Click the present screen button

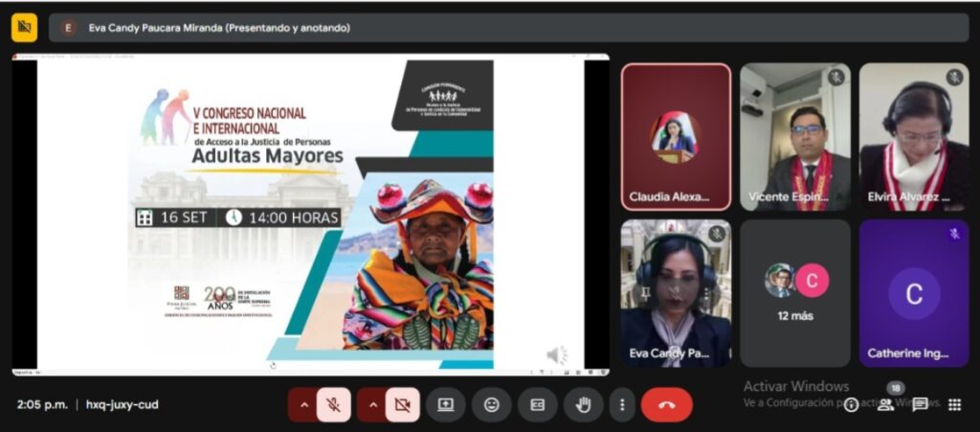pyautogui.click(x=445, y=405)
